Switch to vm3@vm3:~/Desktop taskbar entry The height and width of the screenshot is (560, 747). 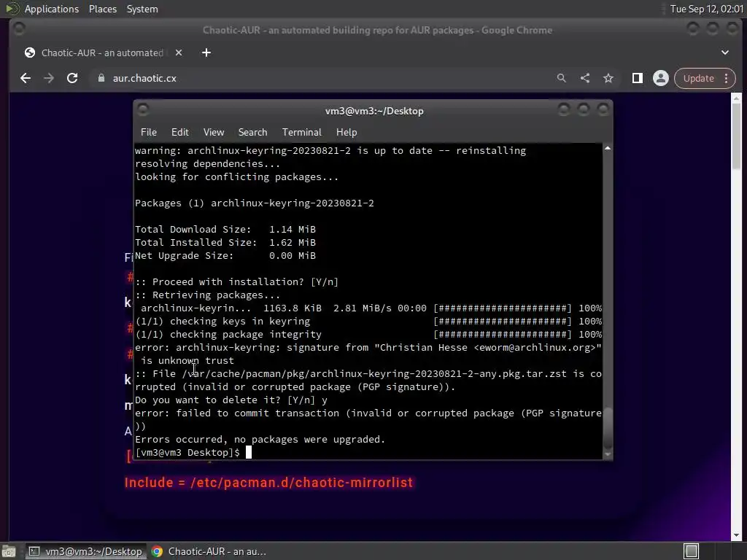[85, 551]
